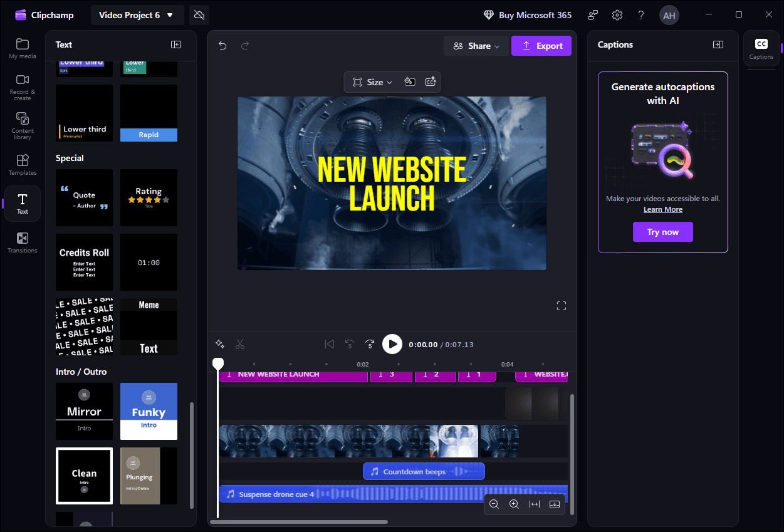The width and height of the screenshot is (784, 532).
Task: Click the background fill icon in preview toolbar
Action: (409, 82)
